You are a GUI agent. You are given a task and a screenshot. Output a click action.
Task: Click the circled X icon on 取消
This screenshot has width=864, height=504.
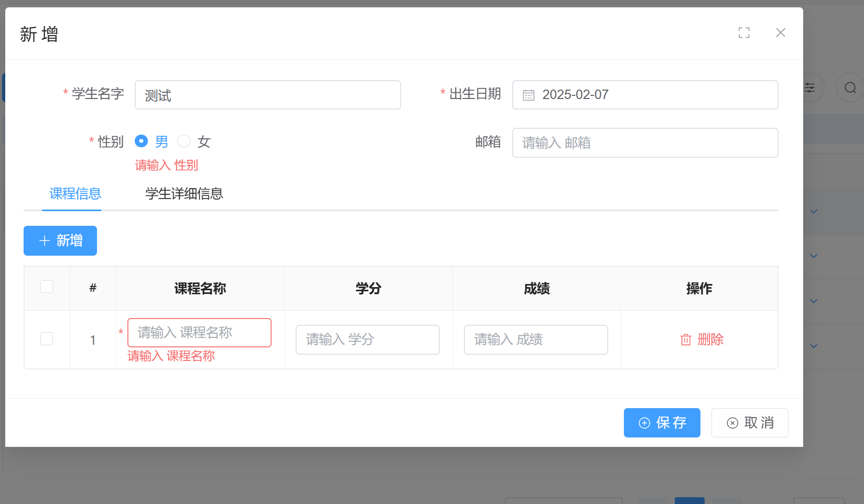(x=732, y=423)
